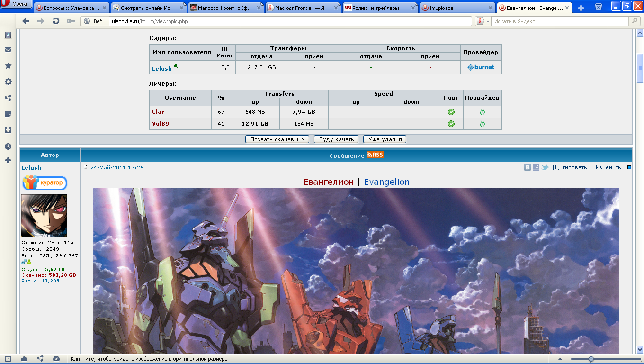Open the Yandex search engine dropdown
Image resolution: width=644 pixels, height=364 pixels.
click(x=483, y=21)
